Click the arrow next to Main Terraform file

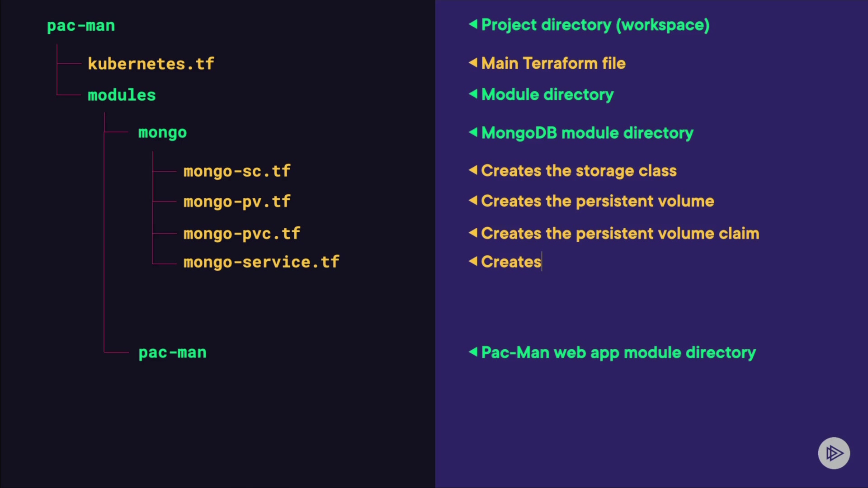[473, 62]
